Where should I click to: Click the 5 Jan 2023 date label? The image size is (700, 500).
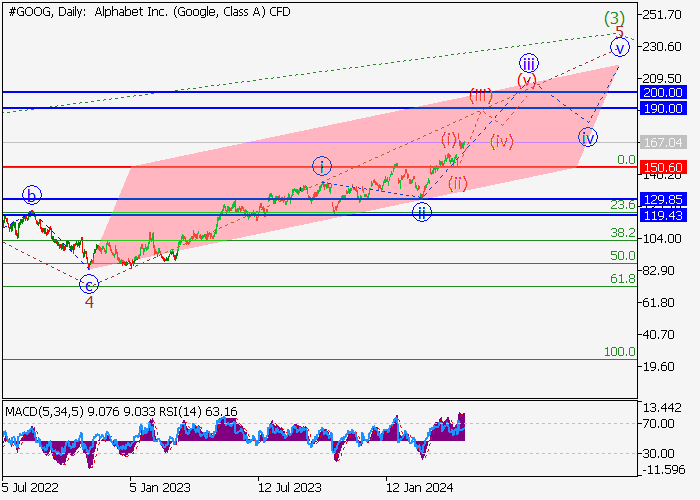coord(159,488)
